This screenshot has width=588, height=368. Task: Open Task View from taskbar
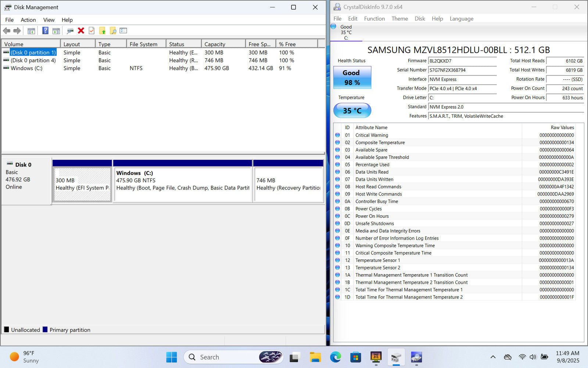coord(295,357)
